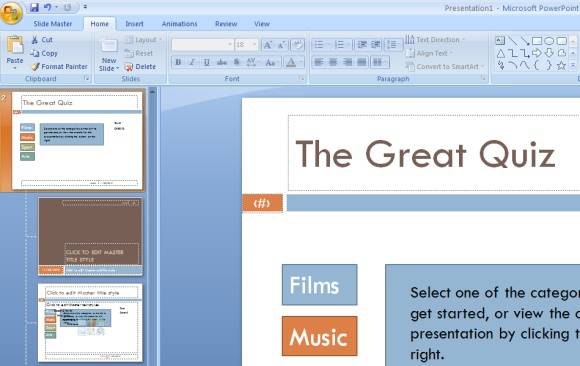Open the Text Direction dropdown
The image size is (580, 366).
(x=435, y=40)
